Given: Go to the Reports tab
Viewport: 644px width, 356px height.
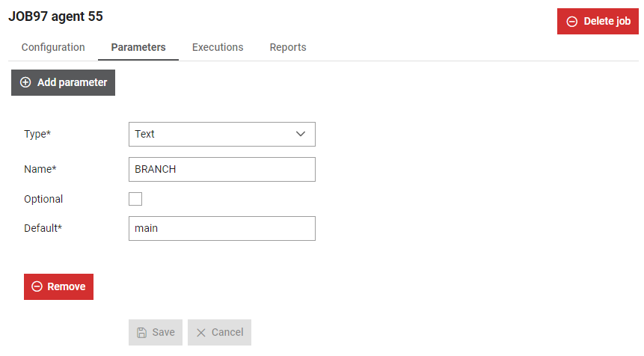Looking at the screenshot, I should pyautogui.click(x=288, y=47).
